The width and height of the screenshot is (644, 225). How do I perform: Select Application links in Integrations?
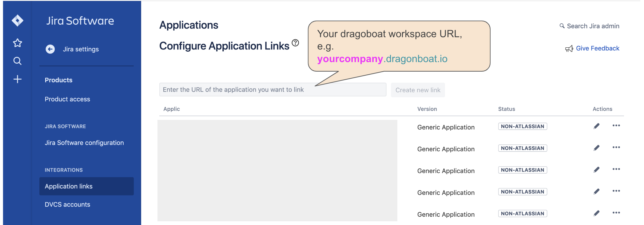point(86,186)
